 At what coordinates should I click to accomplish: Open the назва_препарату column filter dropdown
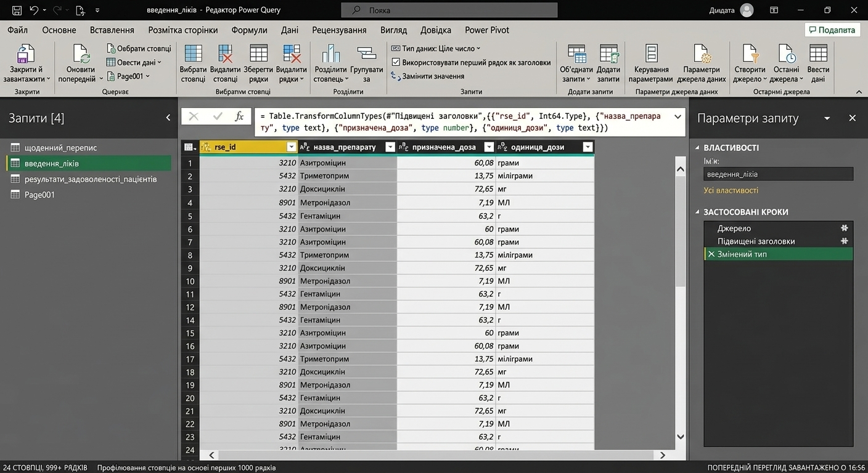click(x=390, y=147)
